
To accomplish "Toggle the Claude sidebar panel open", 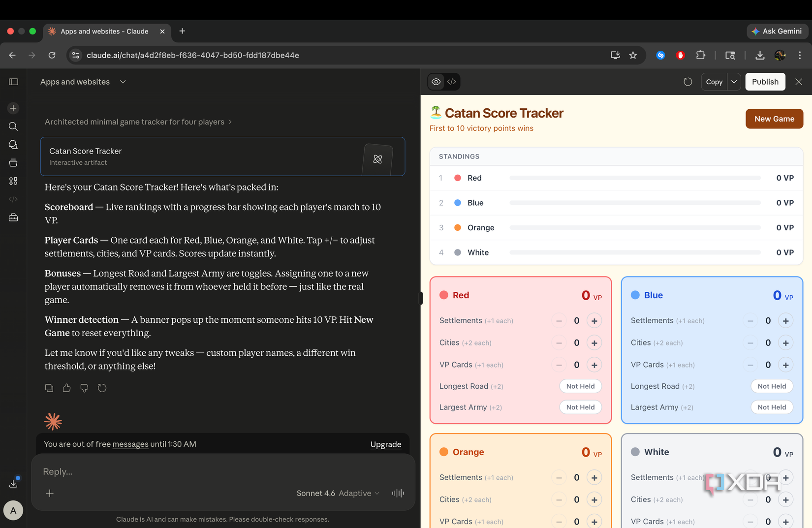I will pos(14,82).
